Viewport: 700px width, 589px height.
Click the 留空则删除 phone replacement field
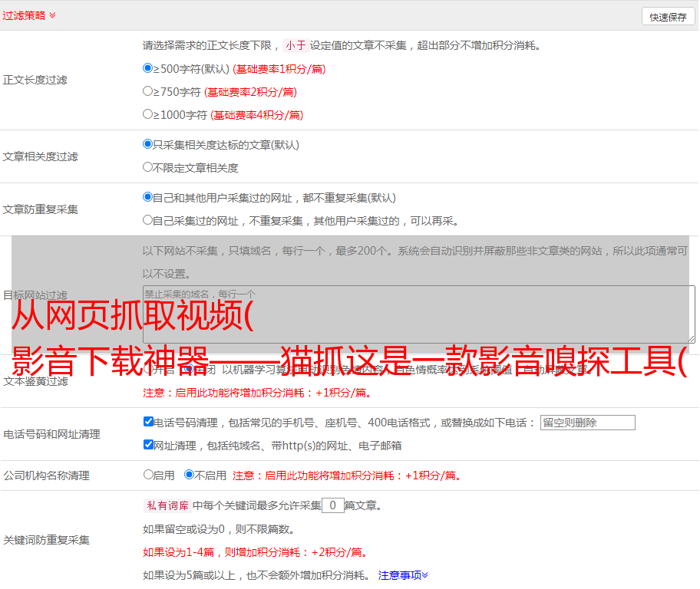pos(587,423)
